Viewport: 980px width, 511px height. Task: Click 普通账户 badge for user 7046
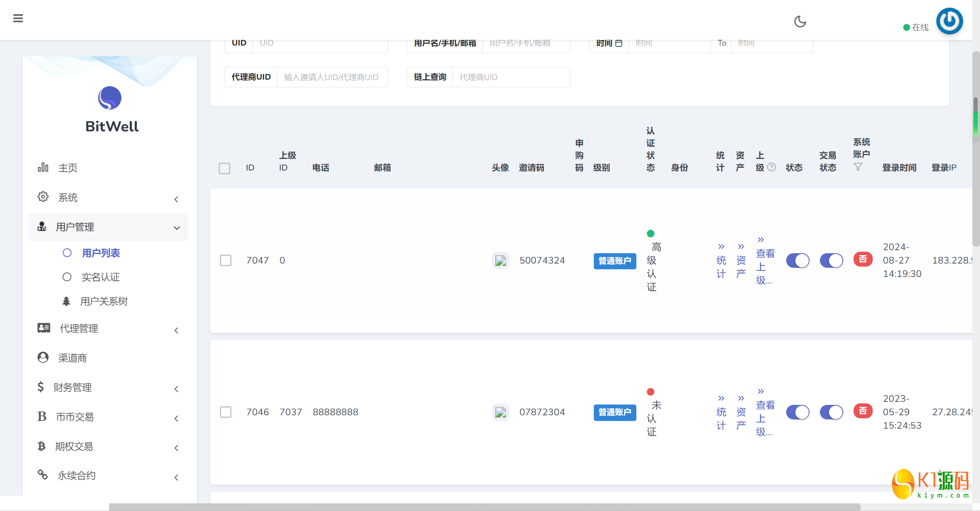point(615,412)
